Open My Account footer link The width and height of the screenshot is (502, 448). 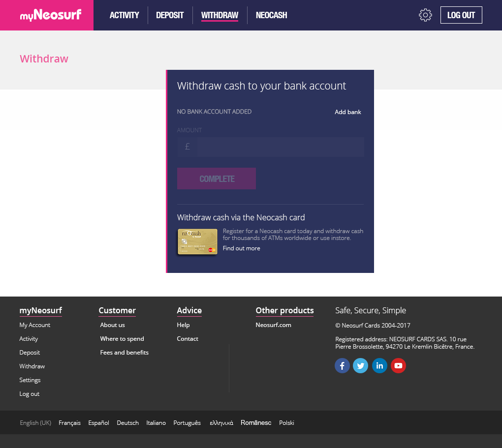pos(35,325)
